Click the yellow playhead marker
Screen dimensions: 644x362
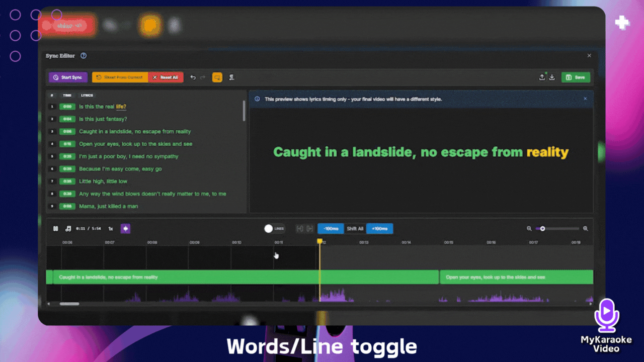tap(319, 242)
